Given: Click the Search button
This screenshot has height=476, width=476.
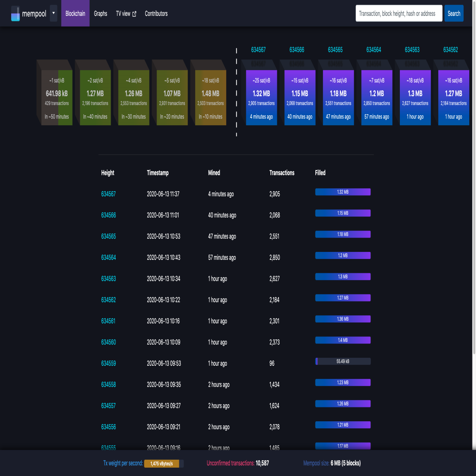Looking at the screenshot, I should pos(454,13).
